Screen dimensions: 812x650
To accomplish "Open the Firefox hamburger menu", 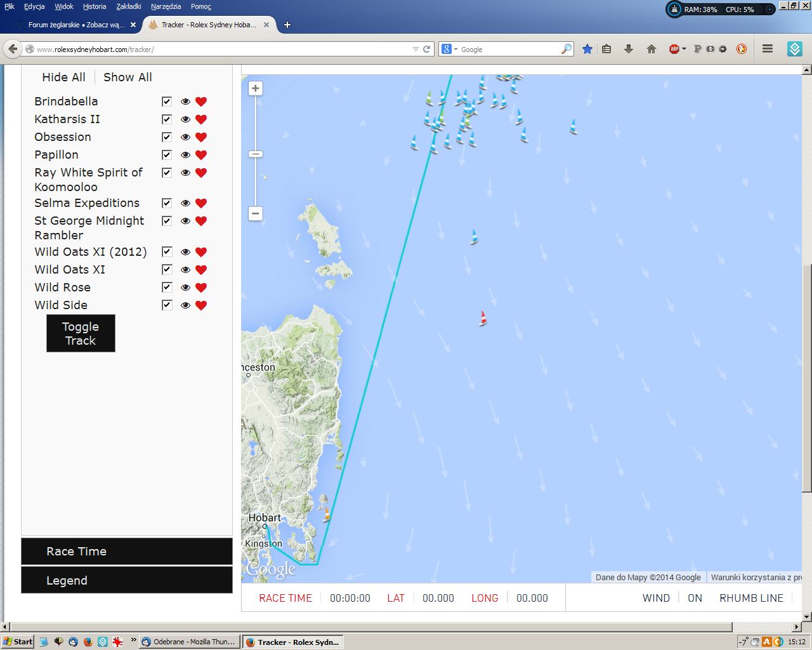I will [768, 49].
